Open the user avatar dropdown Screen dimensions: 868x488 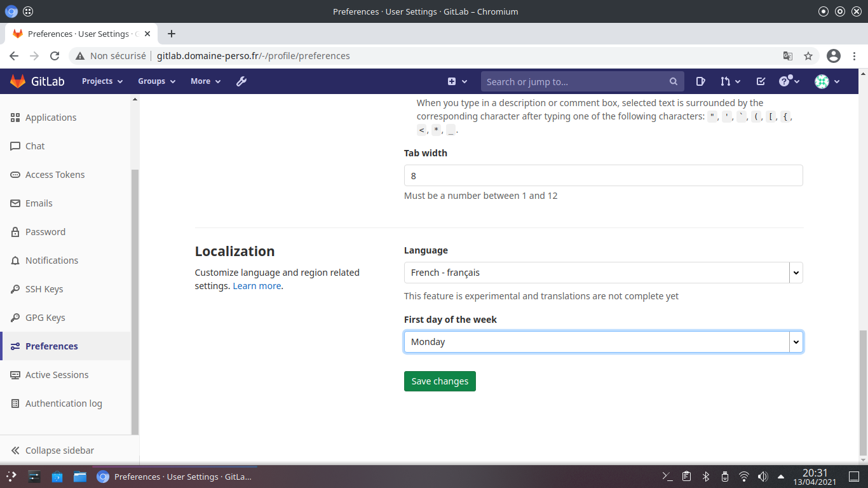click(827, 81)
